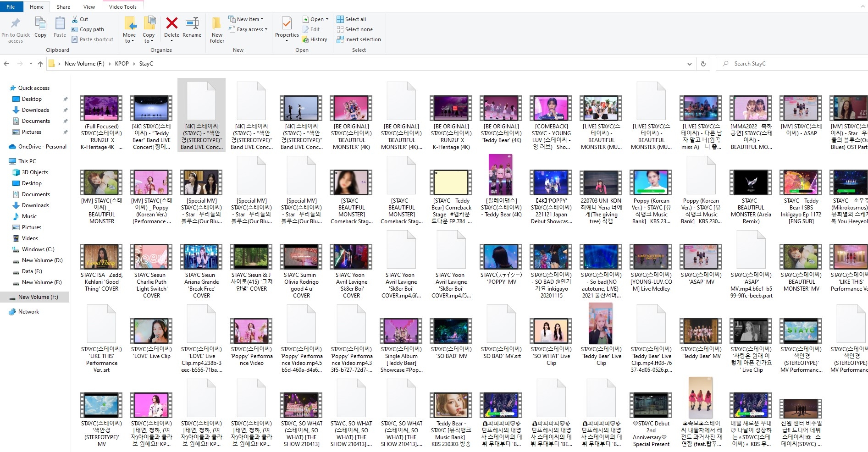This screenshot has width=868, height=452.
Task: Click Copy path in ribbon
Action: (x=88, y=29)
